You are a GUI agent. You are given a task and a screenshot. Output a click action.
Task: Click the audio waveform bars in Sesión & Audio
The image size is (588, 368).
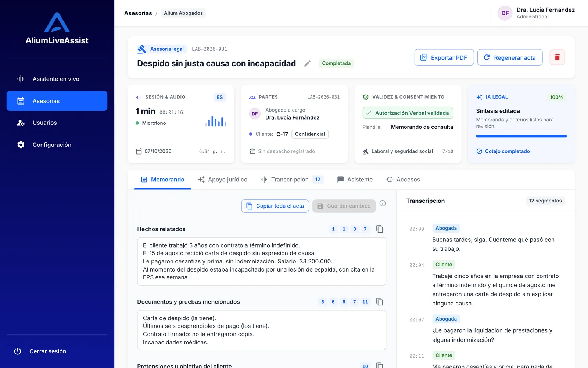[x=216, y=121]
